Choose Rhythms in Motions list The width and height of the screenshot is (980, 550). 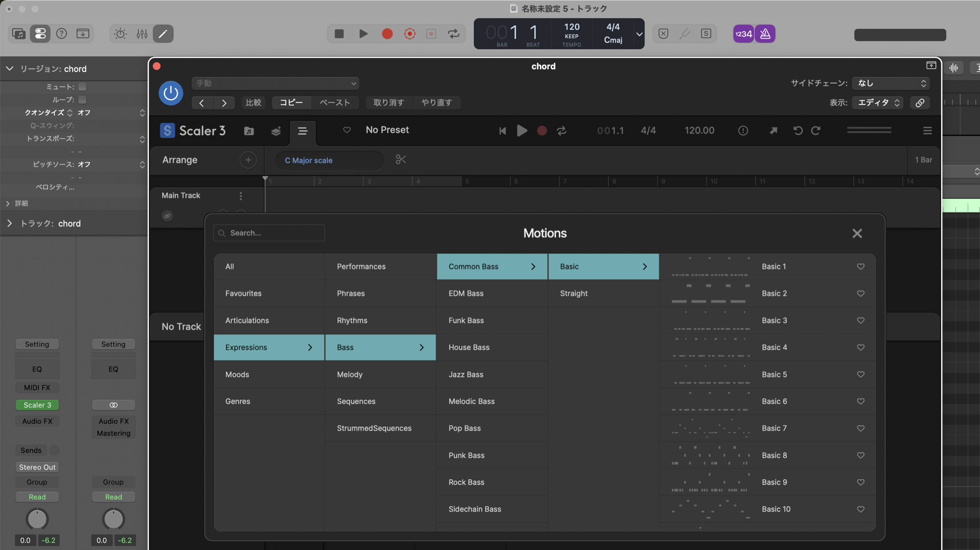point(380,321)
